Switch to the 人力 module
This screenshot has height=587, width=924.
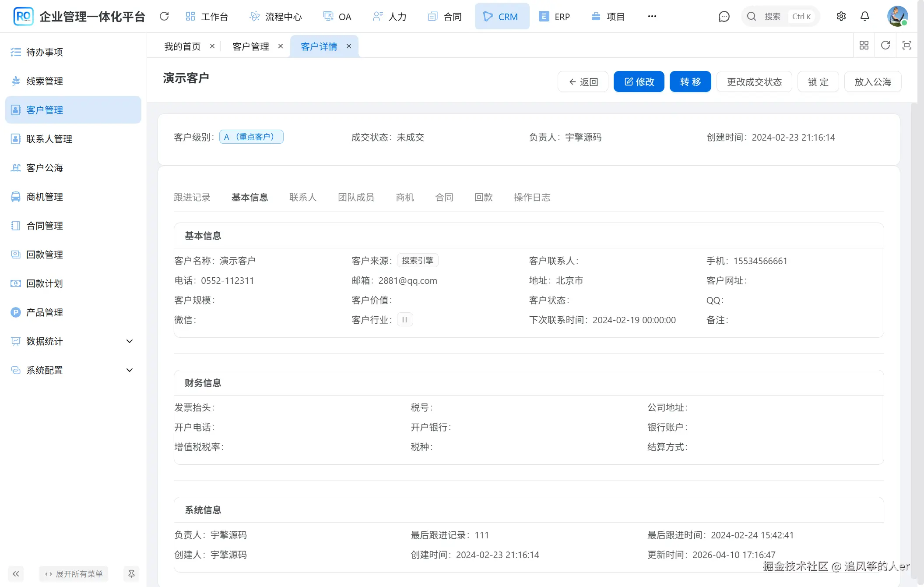click(390, 17)
